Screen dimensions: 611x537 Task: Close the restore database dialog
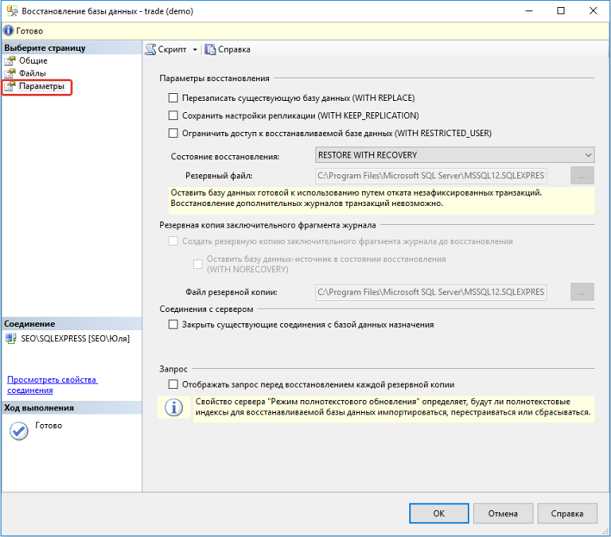[x=593, y=11]
